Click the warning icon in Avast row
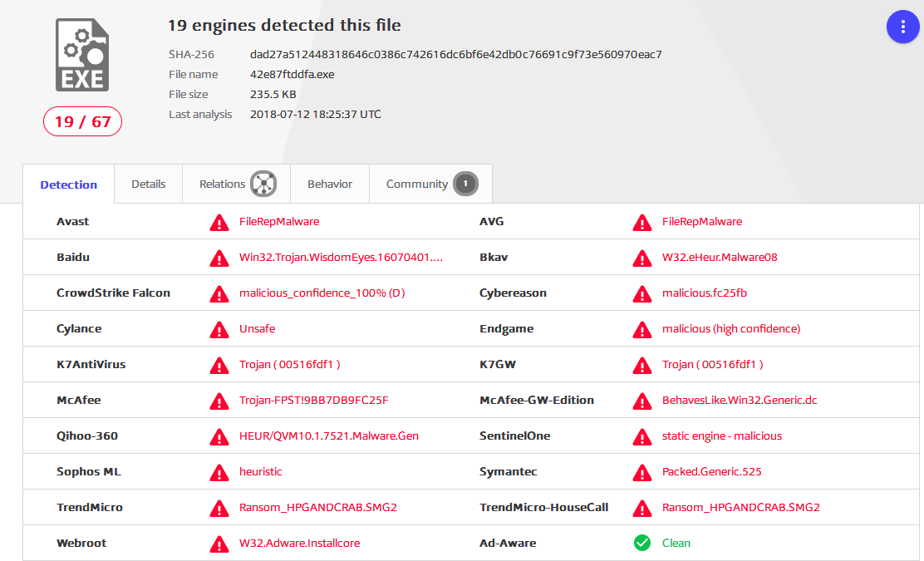The width and height of the screenshot is (924, 561). tap(219, 223)
